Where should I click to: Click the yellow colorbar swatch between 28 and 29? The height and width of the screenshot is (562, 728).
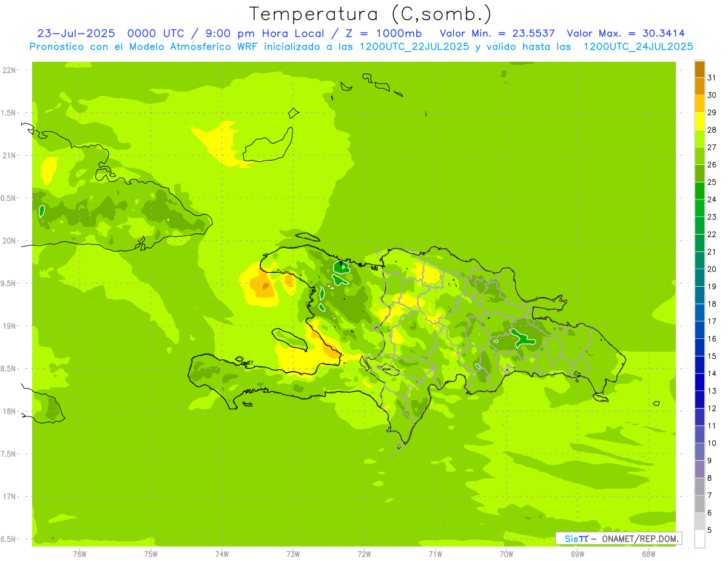click(x=699, y=121)
